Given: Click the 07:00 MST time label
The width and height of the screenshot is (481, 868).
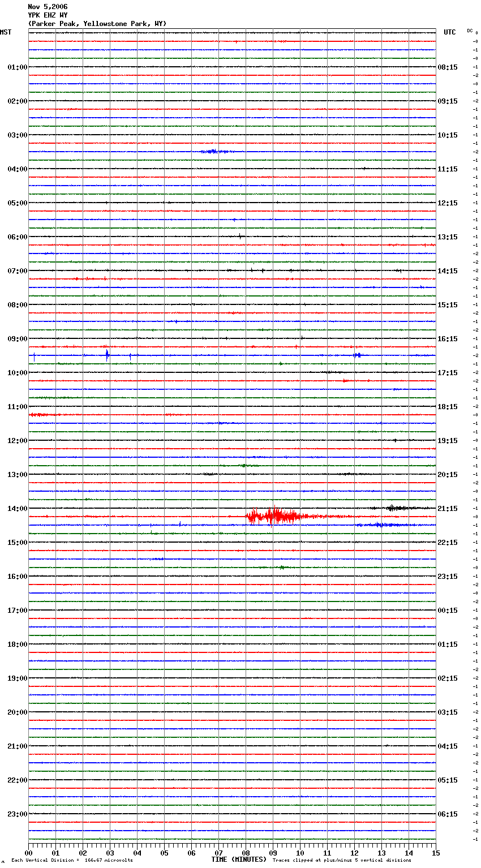Looking at the screenshot, I should [18, 271].
